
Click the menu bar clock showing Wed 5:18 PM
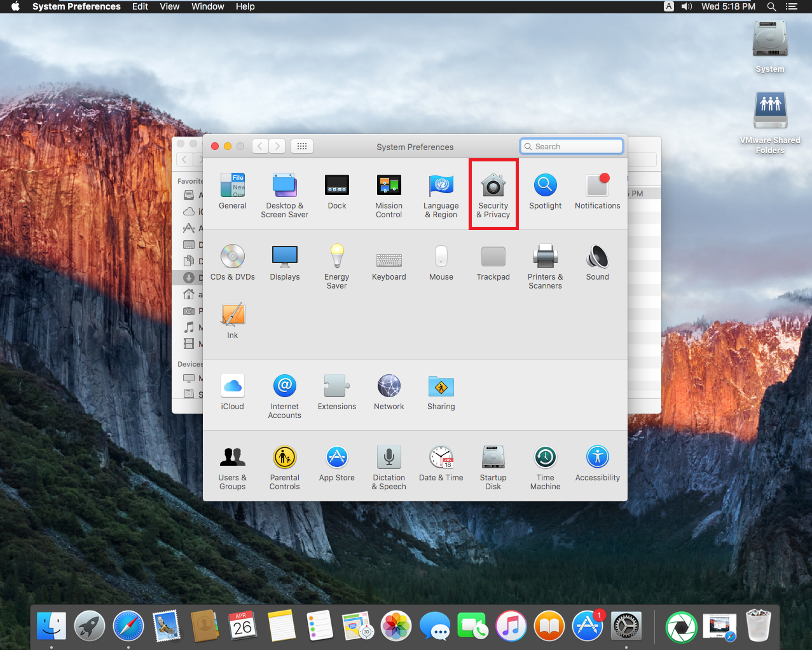[x=729, y=6]
